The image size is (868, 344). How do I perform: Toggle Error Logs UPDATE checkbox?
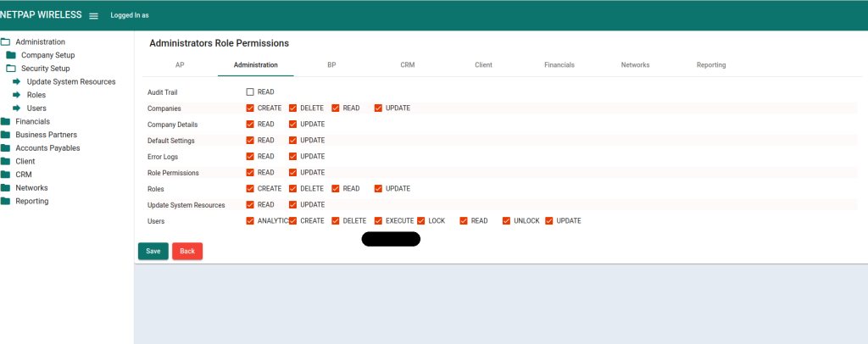tap(292, 156)
